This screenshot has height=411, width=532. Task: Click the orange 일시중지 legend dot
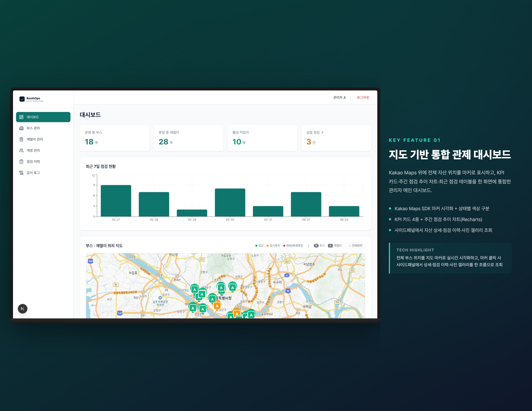click(x=267, y=246)
